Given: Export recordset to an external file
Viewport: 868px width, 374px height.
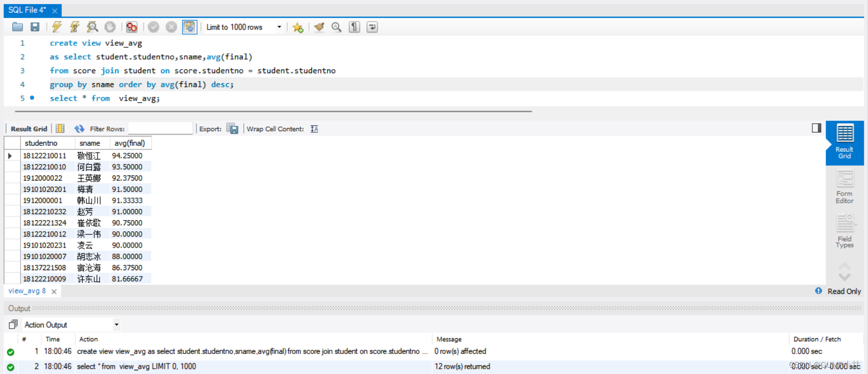Looking at the screenshot, I should [232, 129].
